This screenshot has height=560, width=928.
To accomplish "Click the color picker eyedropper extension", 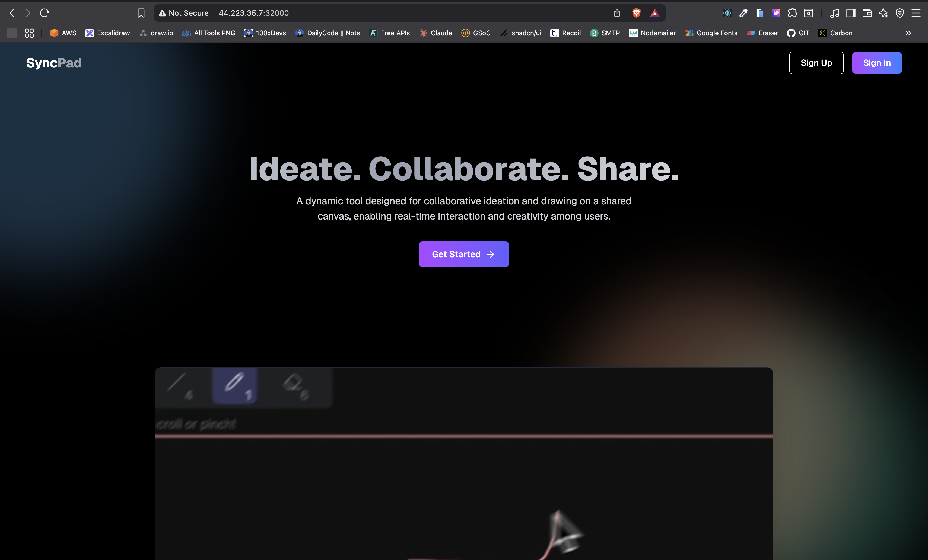I will click(x=743, y=13).
